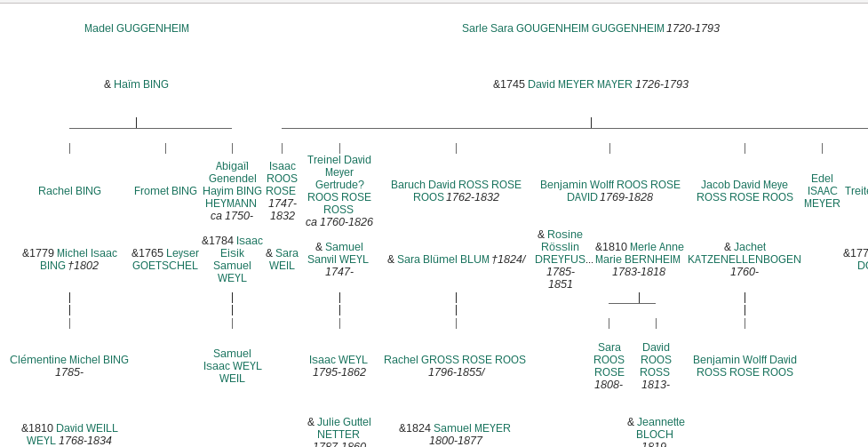Open Edel ISAAC MEYER link
This screenshot has height=447, width=868.
point(822,191)
